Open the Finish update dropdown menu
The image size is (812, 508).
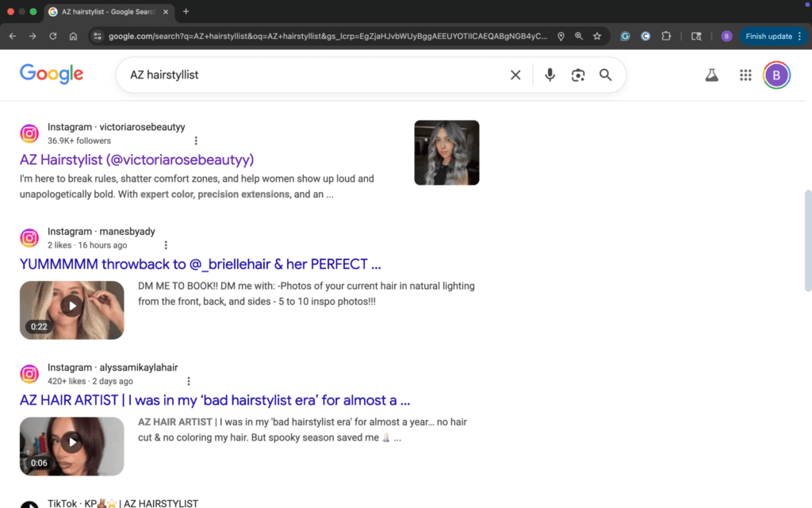[799, 36]
